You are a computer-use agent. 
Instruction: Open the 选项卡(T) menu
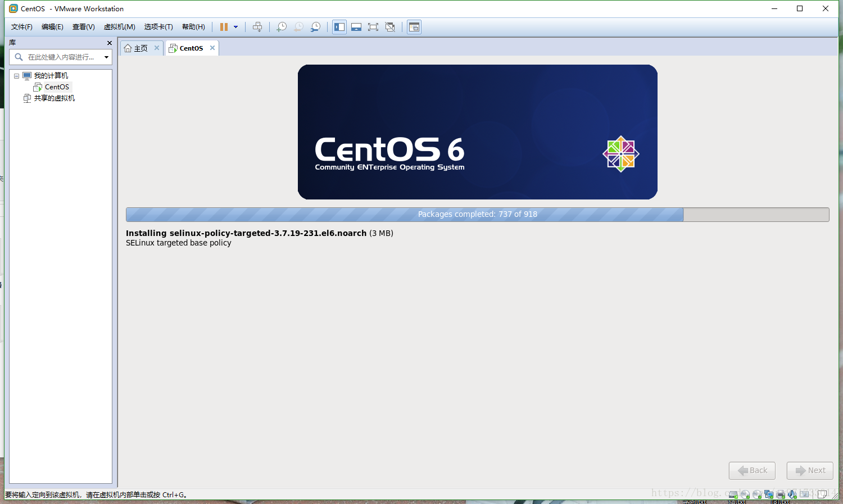pyautogui.click(x=158, y=27)
